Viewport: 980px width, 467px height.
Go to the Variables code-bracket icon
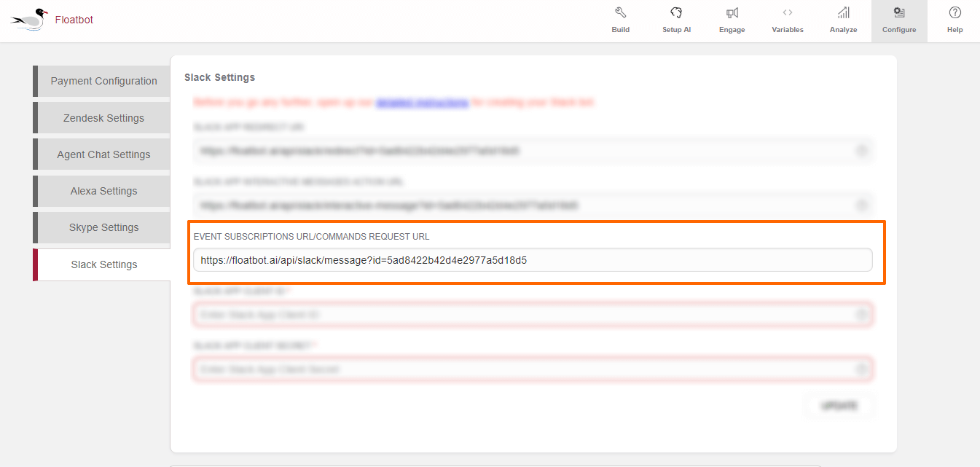pyautogui.click(x=787, y=13)
